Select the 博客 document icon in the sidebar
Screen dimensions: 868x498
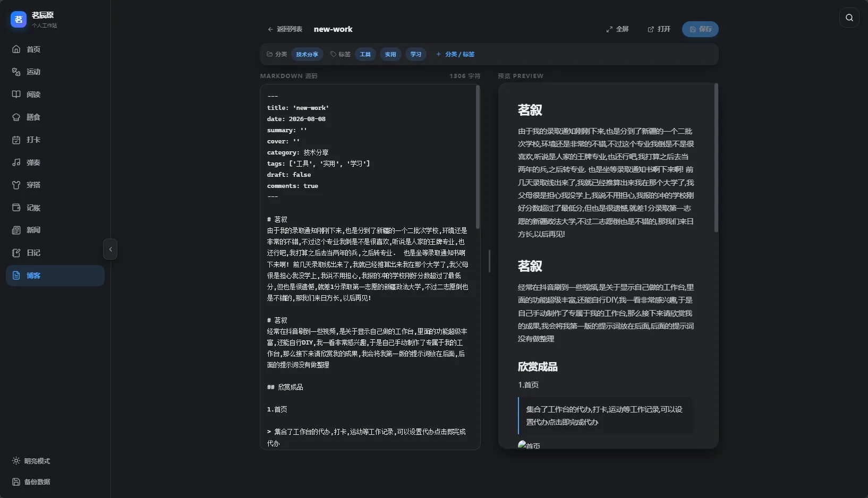(x=16, y=276)
